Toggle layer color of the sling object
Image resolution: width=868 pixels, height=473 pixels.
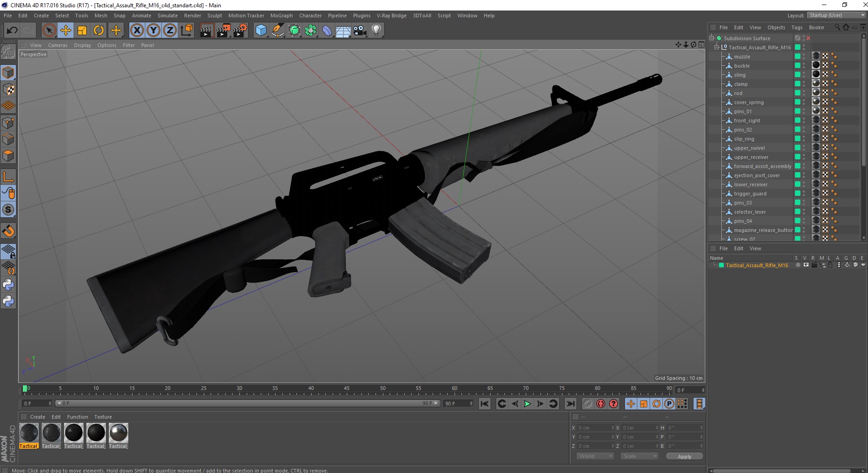[x=798, y=74]
